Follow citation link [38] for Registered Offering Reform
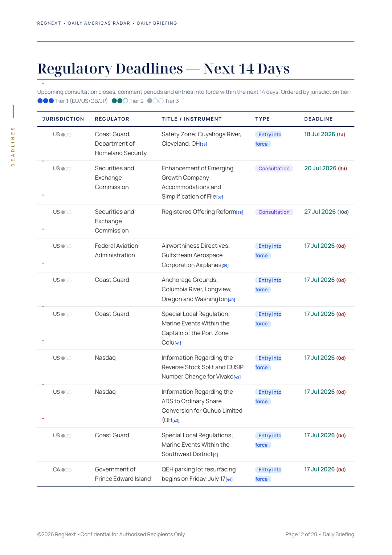Viewport: 392px width, 555px height. 240,212
